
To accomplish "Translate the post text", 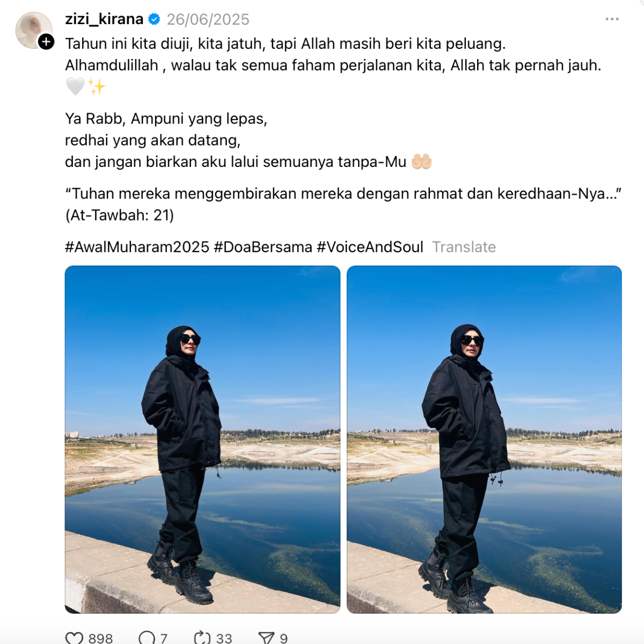I will [x=464, y=247].
